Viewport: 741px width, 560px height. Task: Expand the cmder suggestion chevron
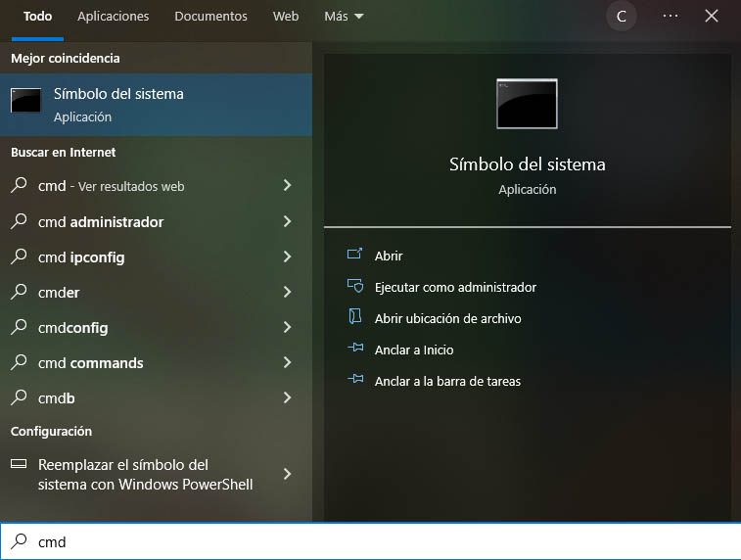pos(287,293)
